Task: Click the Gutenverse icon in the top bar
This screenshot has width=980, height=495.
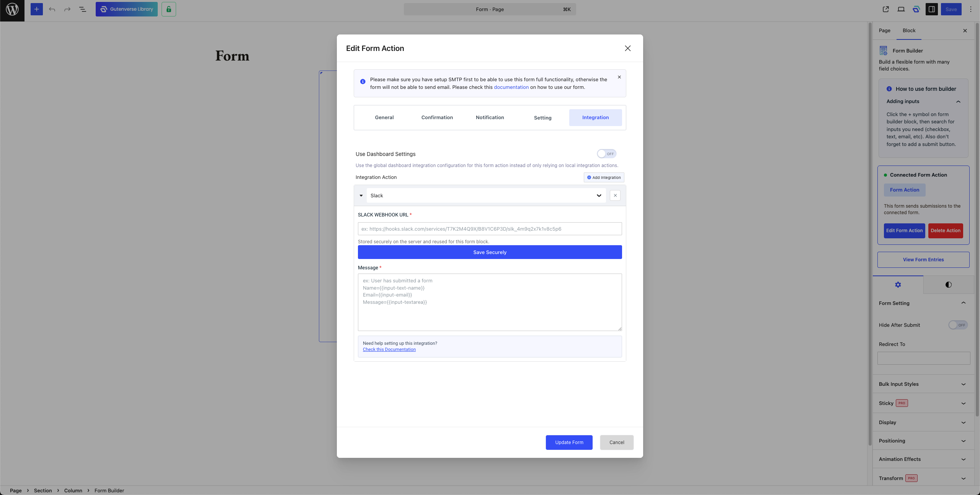Action: click(x=916, y=9)
